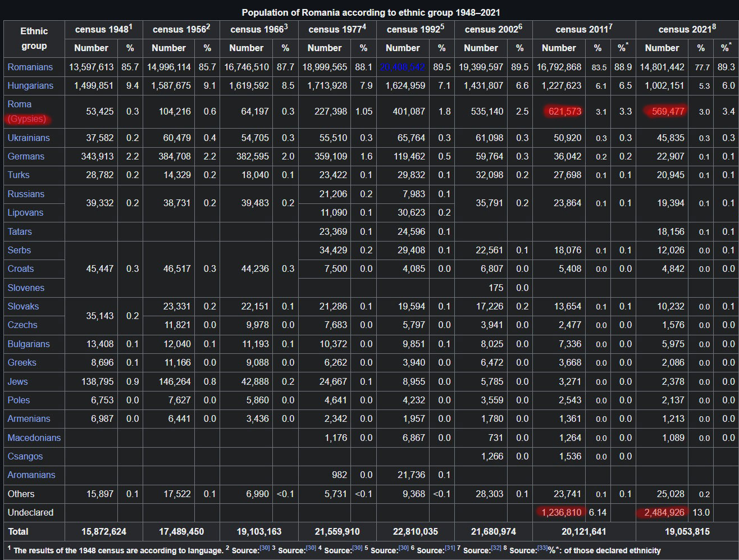Open the Greeks link

pyautogui.click(x=22, y=362)
